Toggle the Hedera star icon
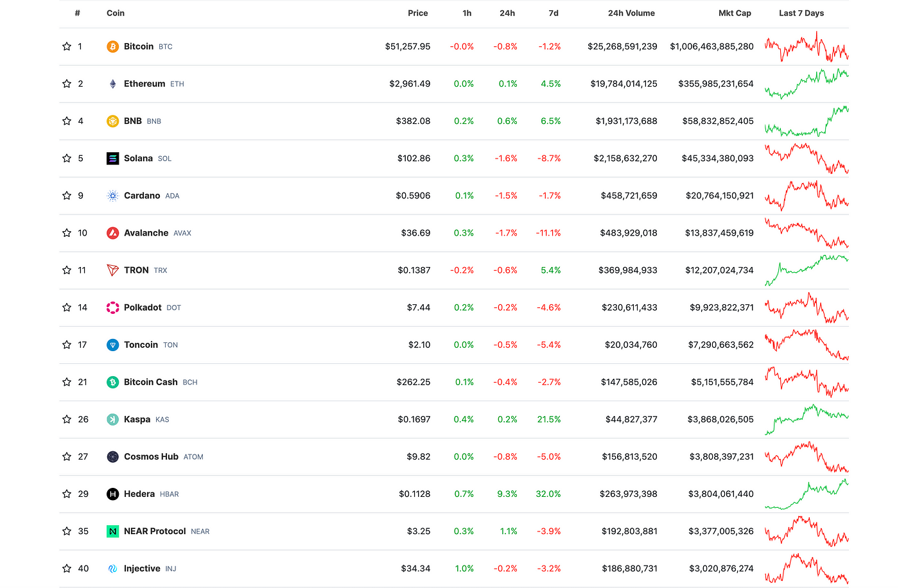Viewport: 899px width, 588px height. [67, 493]
